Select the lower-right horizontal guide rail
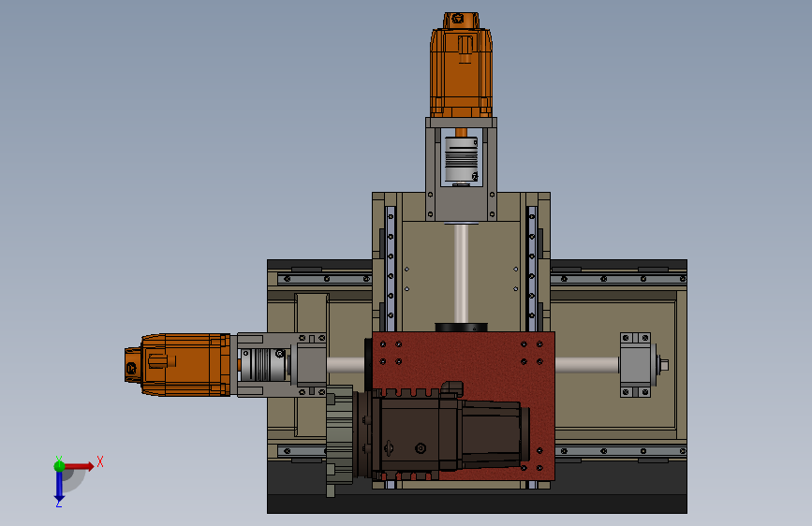This screenshot has width=812, height=526. click(621, 451)
